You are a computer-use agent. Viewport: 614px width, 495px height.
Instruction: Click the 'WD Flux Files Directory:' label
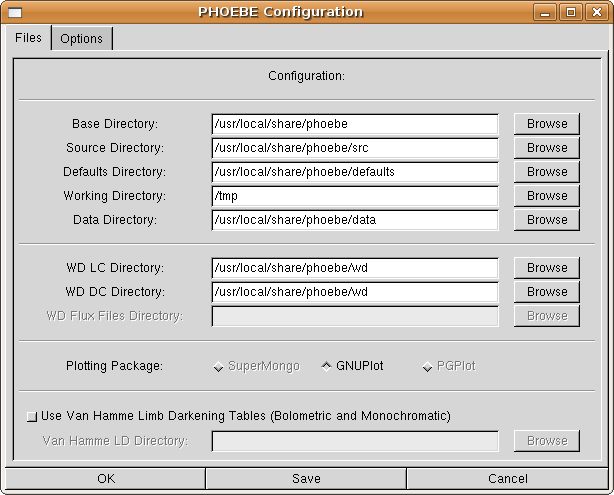[x=115, y=316]
